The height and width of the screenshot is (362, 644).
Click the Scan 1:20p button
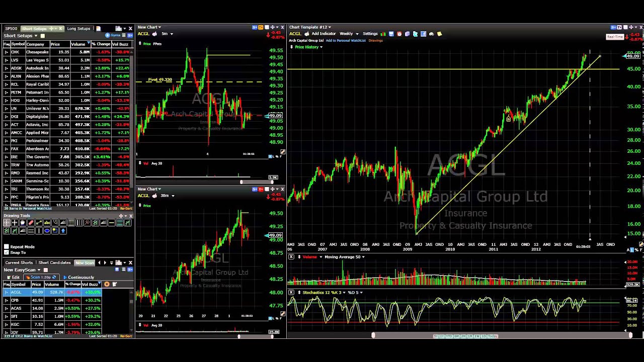[40, 277]
